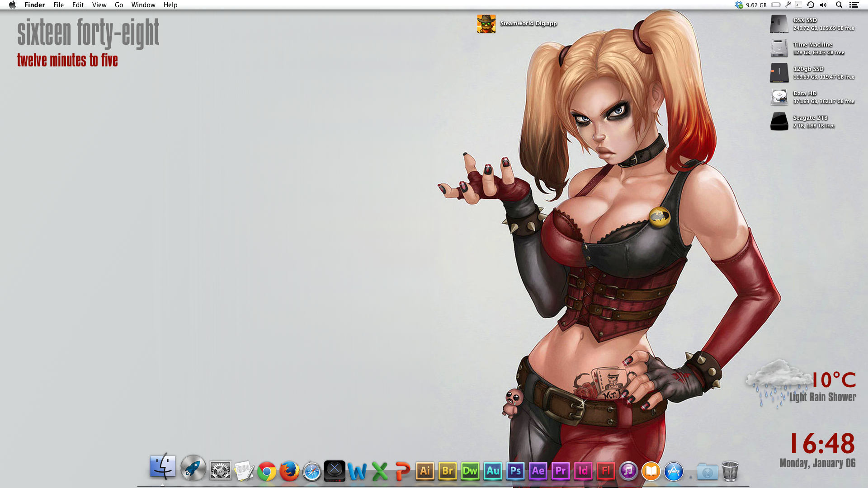This screenshot has height=488, width=868.
Task: Launch Adobe Dreamweaver from the dock
Action: coord(470,471)
